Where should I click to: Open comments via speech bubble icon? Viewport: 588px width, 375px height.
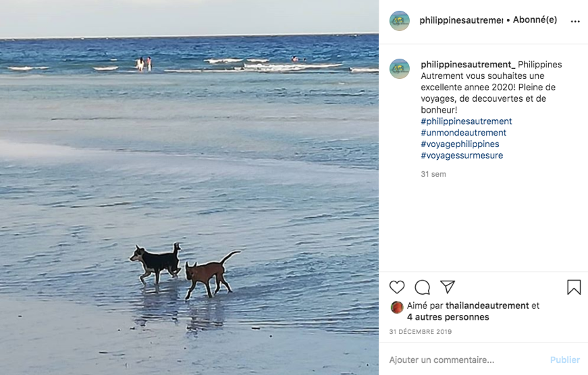tap(423, 287)
